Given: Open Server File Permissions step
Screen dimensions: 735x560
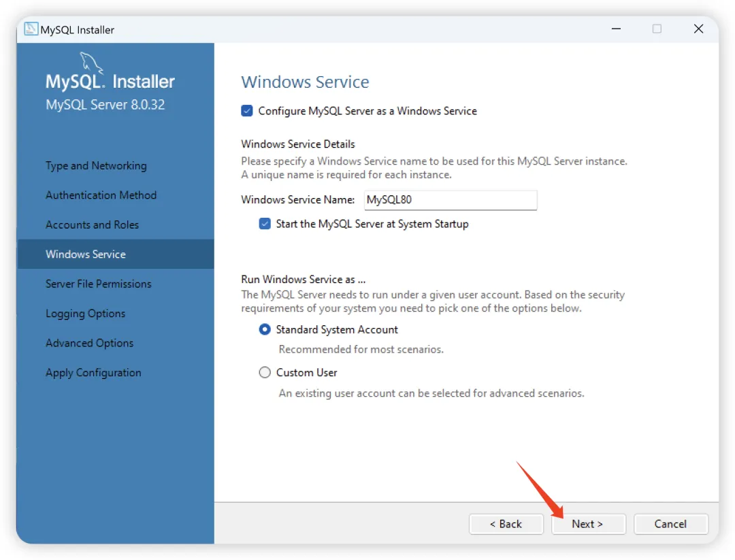Looking at the screenshot, I should (99, 284).
